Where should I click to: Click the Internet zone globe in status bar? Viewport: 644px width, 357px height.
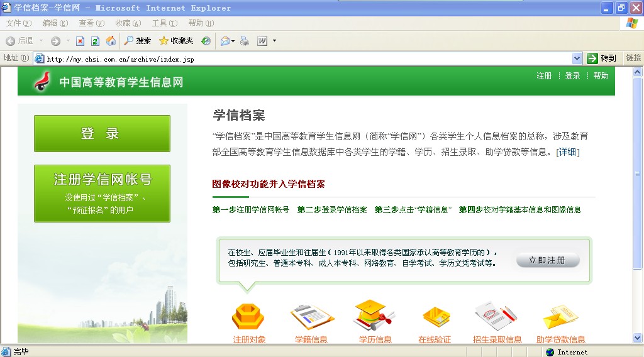(550, 352)
